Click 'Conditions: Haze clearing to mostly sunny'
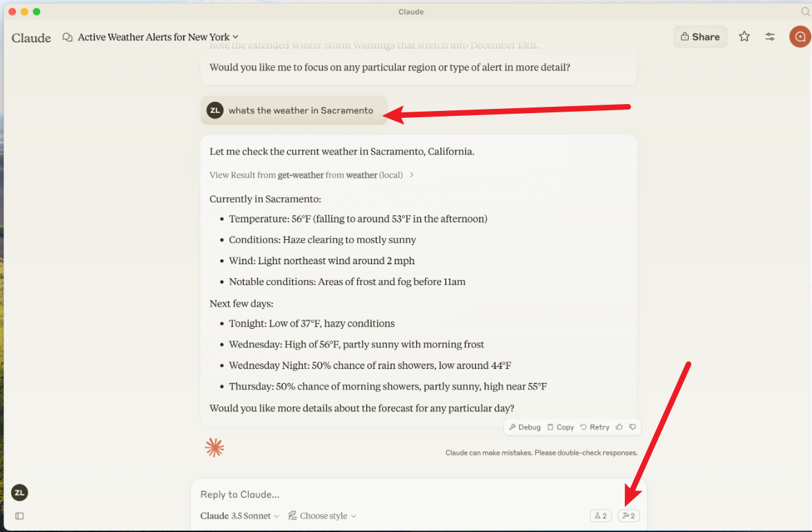Viewport: 812px width, 532px height. 322,240
